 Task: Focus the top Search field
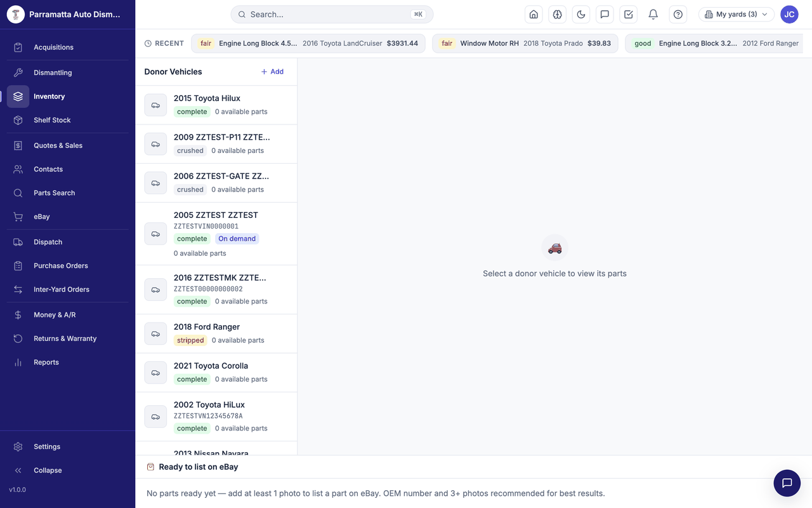[332, 14]
